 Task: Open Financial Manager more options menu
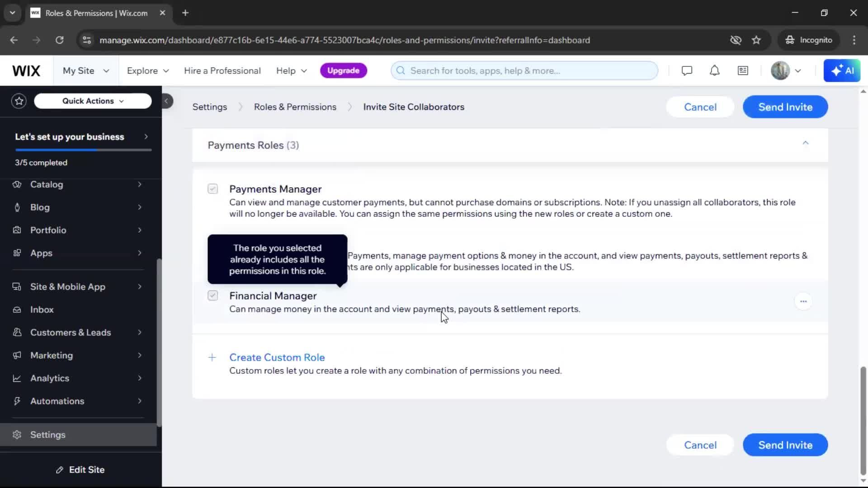click(803, 301)
